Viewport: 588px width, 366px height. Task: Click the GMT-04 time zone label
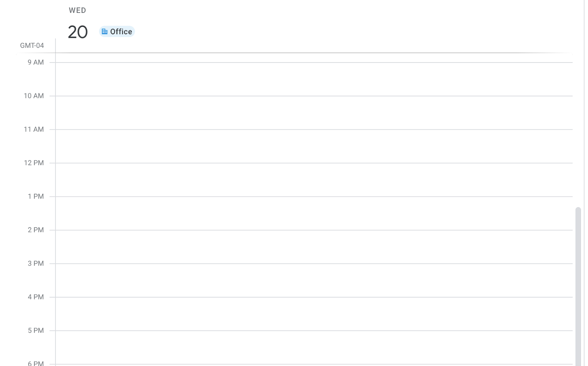(32, 46)
